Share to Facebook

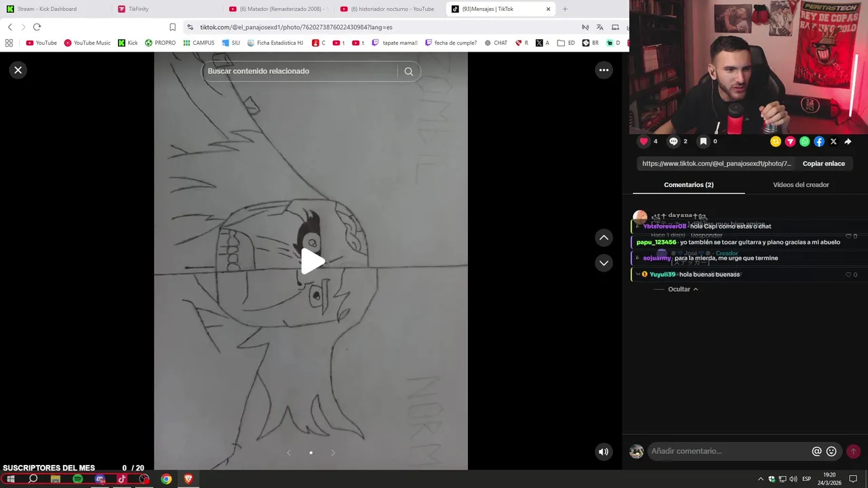(x=819, y=142)
